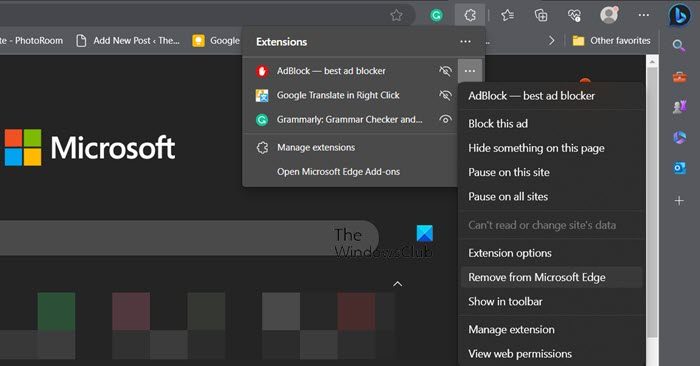The width and height of the screenshot is (700, 366).
Task: Open the sidebar Tools briefcase icon
Action: point(679,77)
